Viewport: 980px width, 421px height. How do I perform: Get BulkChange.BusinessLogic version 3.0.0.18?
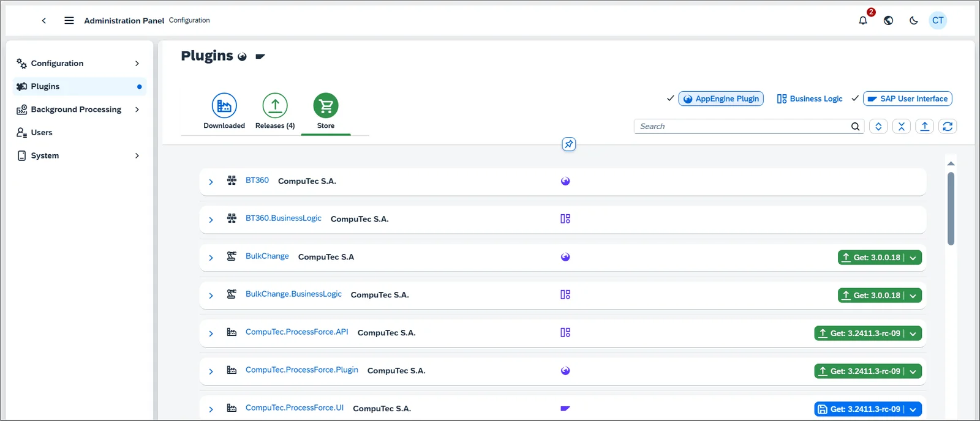[871, 296]
